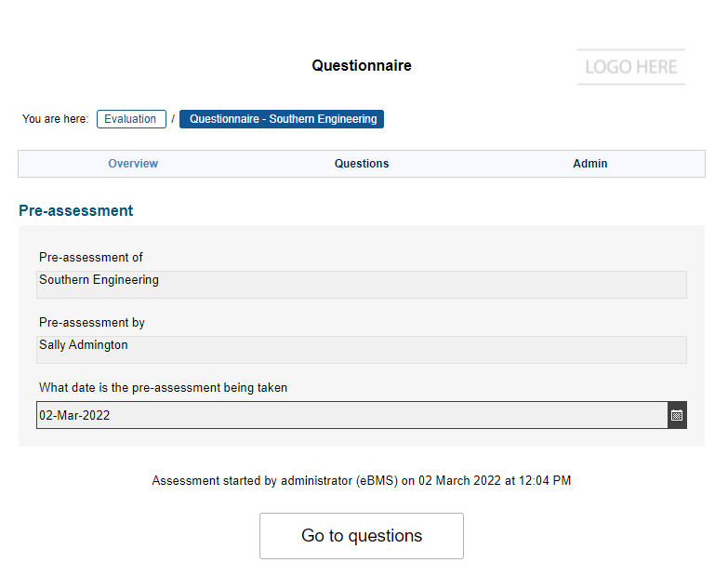
Task: Click the LOGO HERE placeholder image
Action: 631,67
